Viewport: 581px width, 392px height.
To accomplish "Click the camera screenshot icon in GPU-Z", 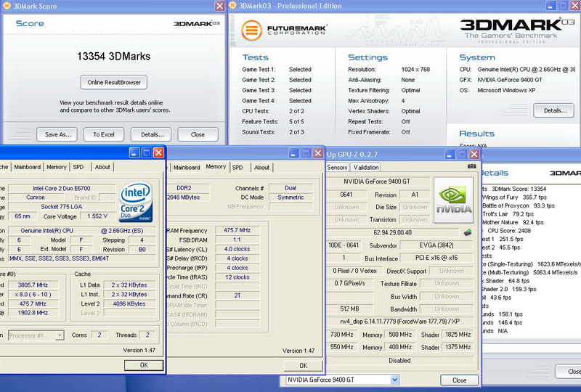I will coord(471,166).
